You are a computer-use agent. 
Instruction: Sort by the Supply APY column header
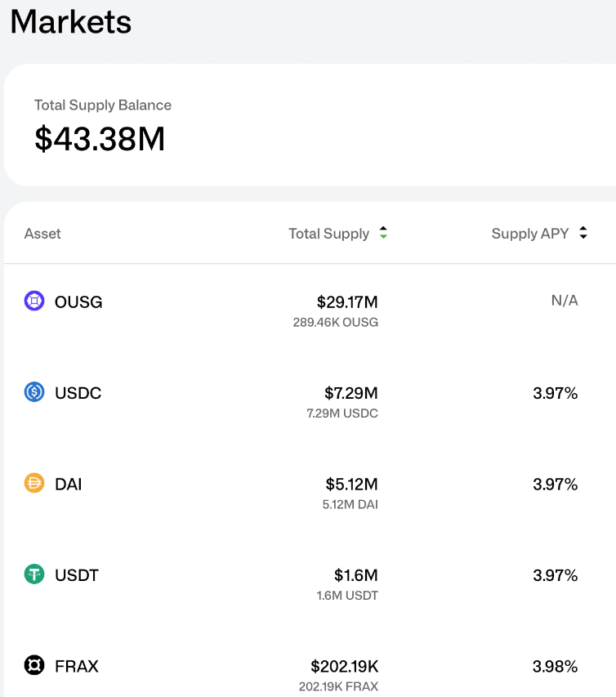(530, 234)
